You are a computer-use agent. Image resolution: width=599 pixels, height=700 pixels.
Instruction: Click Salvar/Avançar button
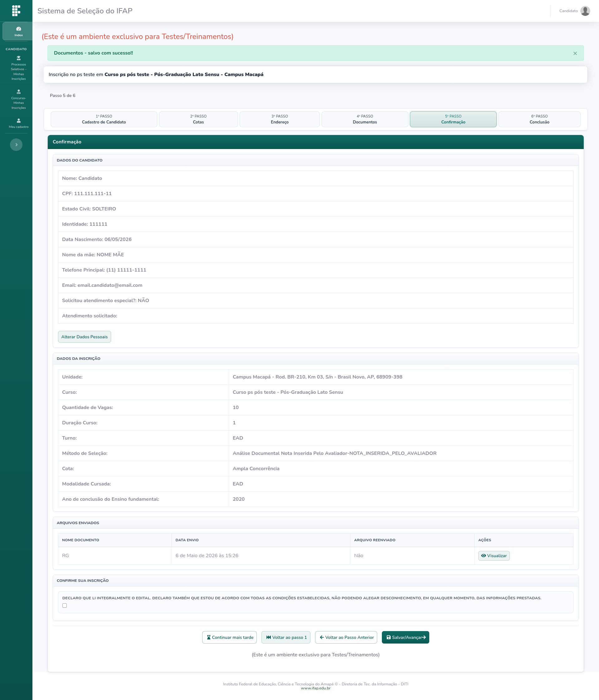point(405,638)
